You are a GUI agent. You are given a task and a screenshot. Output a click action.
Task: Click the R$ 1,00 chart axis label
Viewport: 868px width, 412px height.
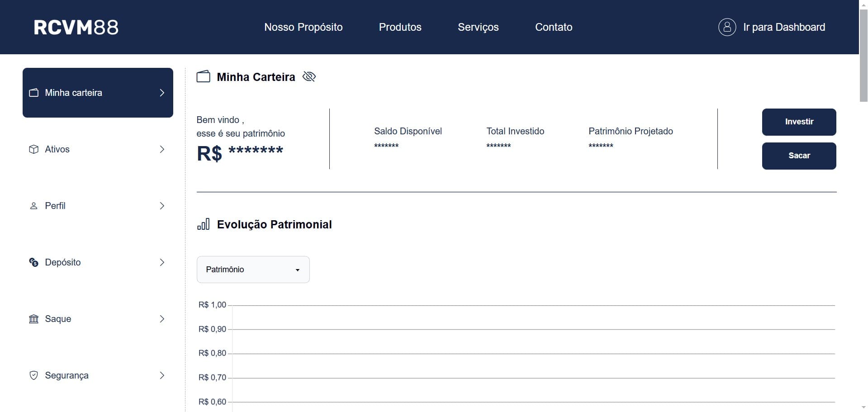pyautogui.click(x=212, y=305)
